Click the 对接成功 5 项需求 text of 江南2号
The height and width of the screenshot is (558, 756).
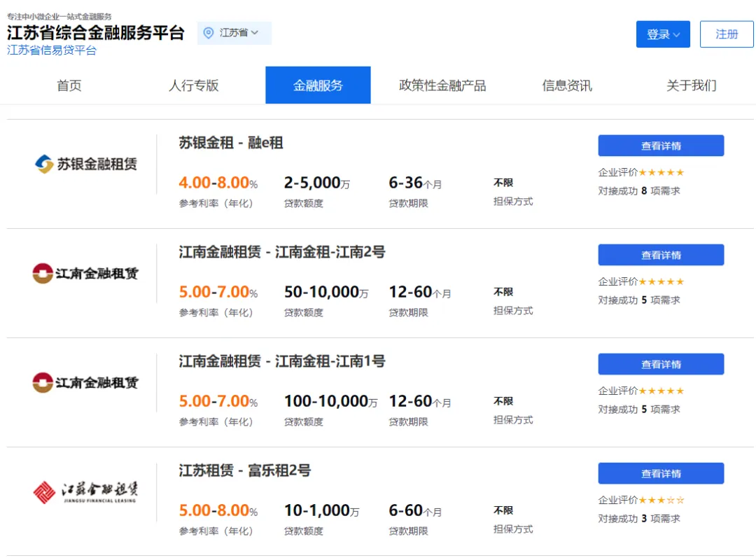639,300
